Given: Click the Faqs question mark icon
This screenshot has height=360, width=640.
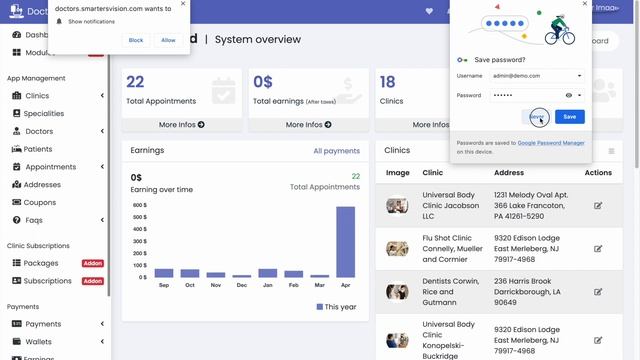Looking at the screenshot, I should 16,220.
